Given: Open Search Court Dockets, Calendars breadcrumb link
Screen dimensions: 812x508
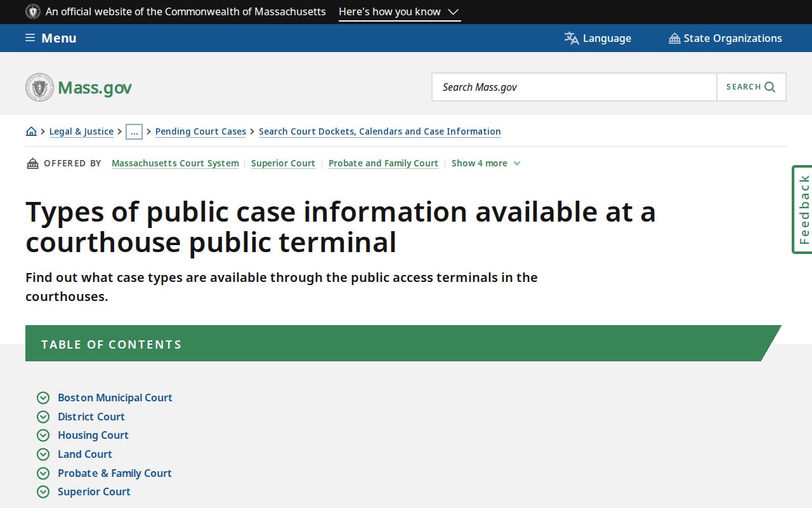Looking at the screenshot, I should pyautogui.click(x=380, y=131).
